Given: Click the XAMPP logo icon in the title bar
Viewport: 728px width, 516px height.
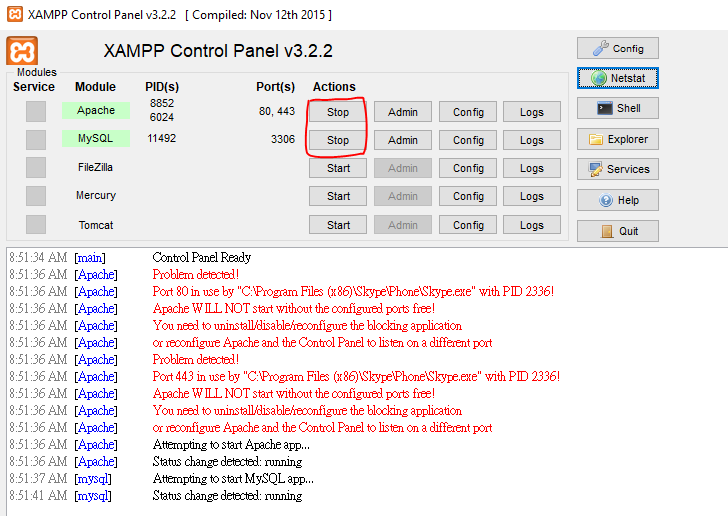Looking at the screenshot, I should (x=15, y=14).
